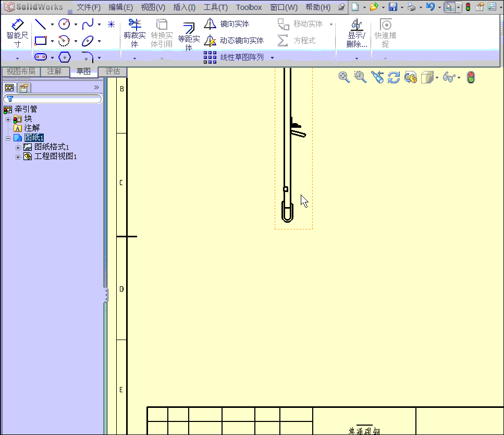The height and width of the screenshot is (435, 504).
Task: Switch to the 注解 tab
Action: pyautogui.click(x=55, y=71)
